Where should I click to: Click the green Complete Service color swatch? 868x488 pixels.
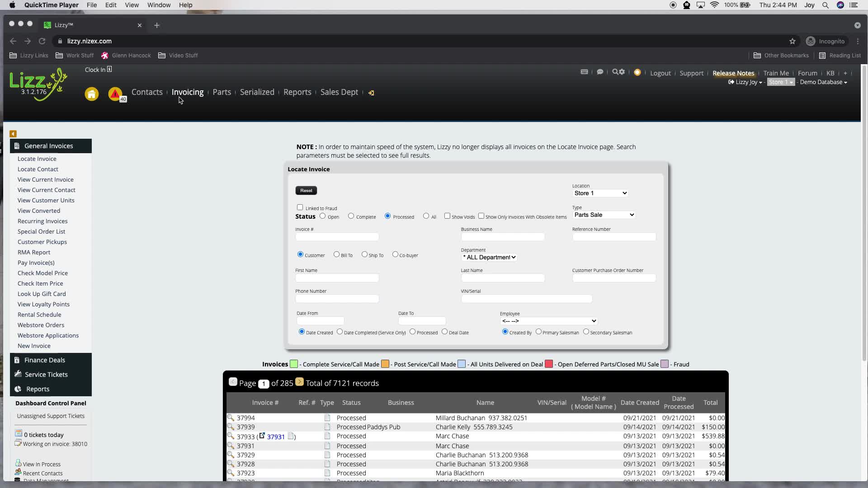click(x=294, y=364)
